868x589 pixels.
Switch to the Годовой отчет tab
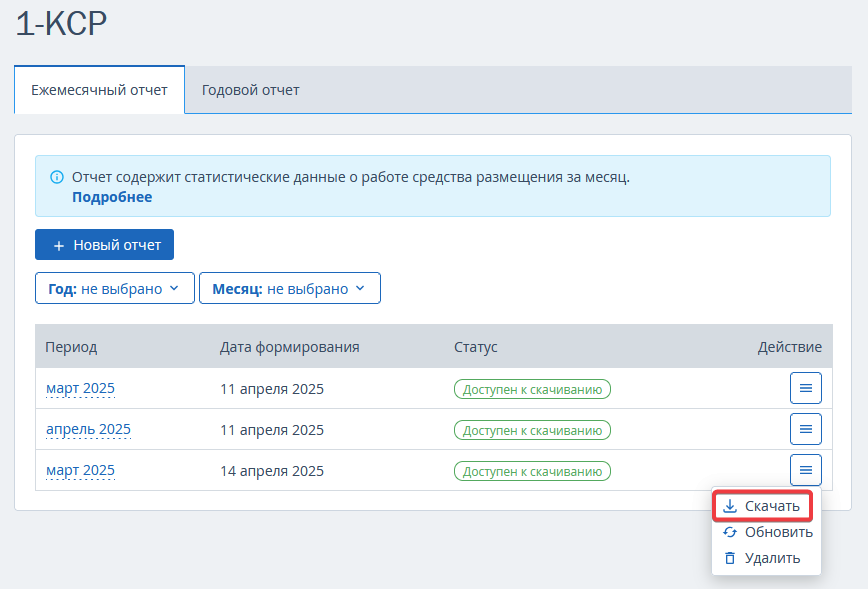point(250,90)
